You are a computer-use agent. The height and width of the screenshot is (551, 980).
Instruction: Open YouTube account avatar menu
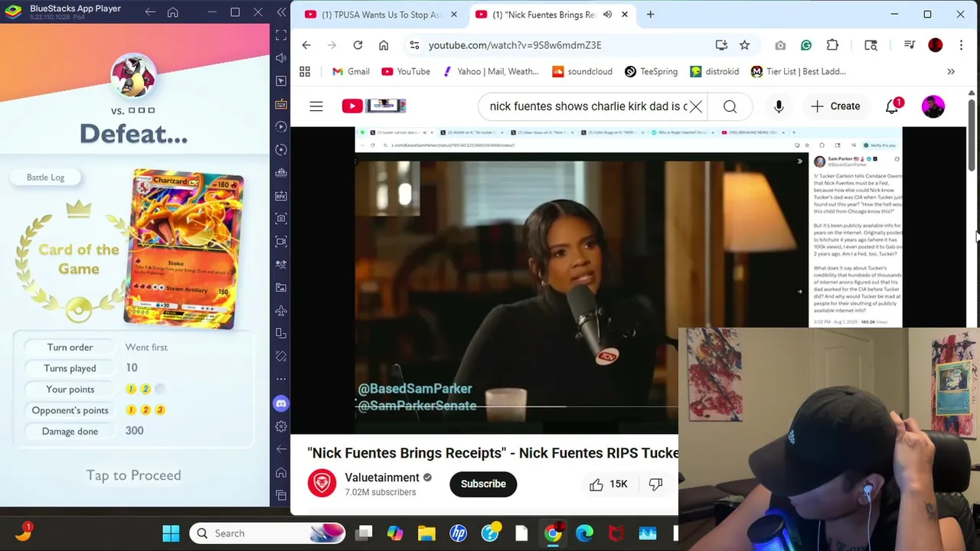933,106
